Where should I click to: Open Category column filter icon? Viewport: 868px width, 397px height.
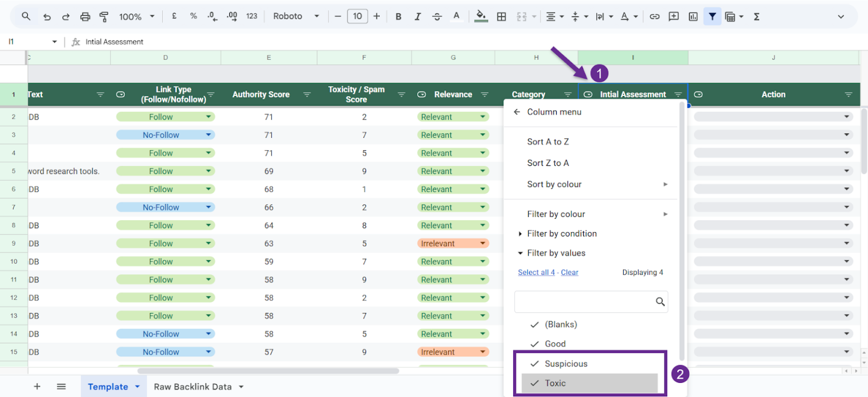[568, 94]
